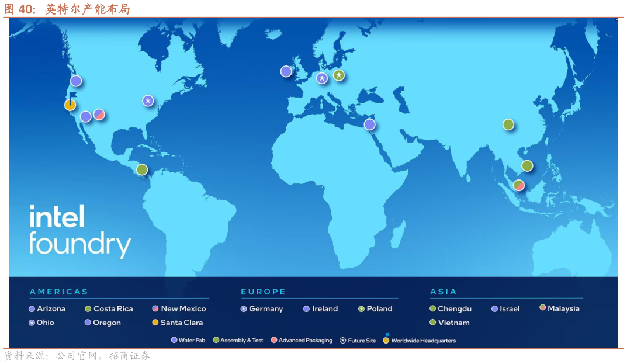627x364 pixels.
Task: Select the "Ireland" legend label
Action: pos(325,309)
